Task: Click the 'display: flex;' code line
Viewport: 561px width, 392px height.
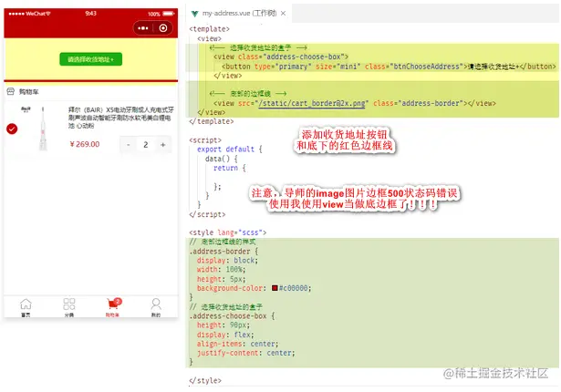Action: 225,335
